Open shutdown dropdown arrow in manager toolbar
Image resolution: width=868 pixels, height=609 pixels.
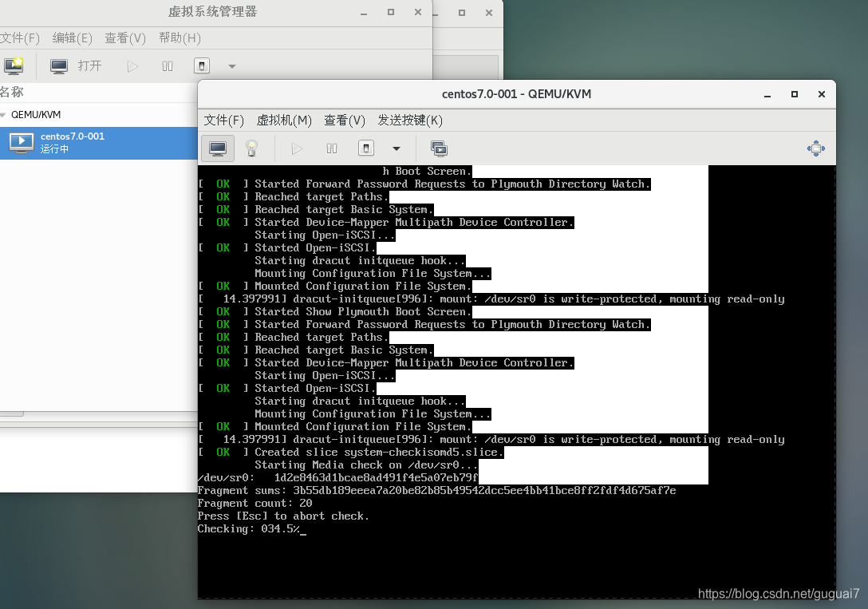[232, 66]
